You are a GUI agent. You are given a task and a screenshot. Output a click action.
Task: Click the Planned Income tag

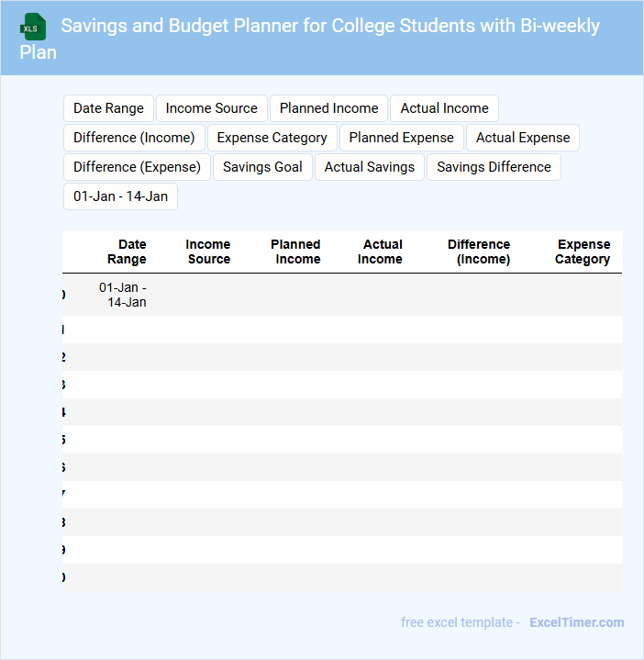[x=328, y=108]
